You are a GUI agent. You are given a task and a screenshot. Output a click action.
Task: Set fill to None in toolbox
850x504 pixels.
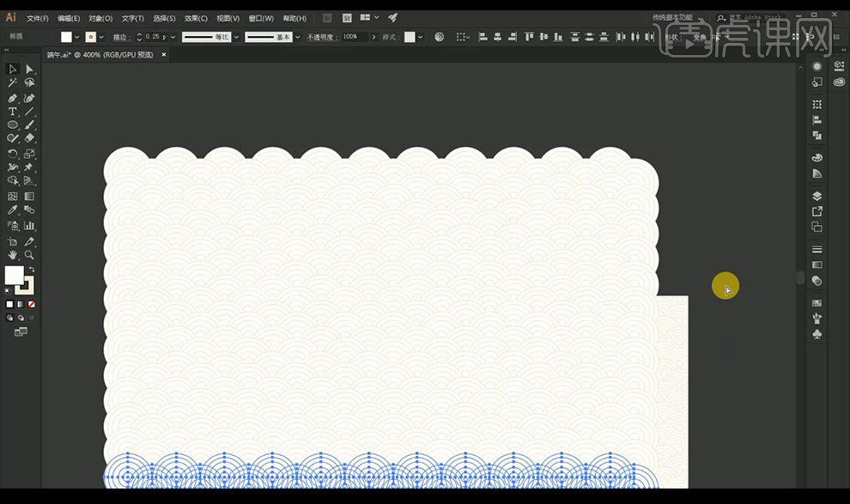point(32,304)
